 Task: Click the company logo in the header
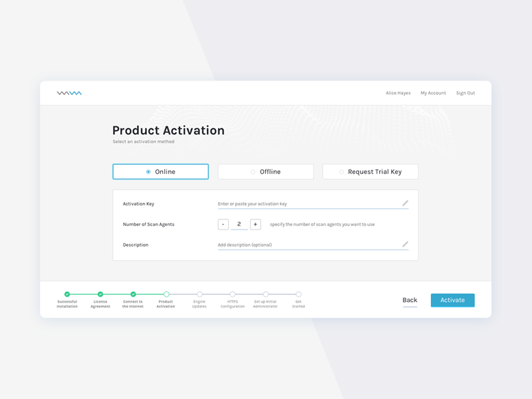pyautogui.click(x=70, y=93)
